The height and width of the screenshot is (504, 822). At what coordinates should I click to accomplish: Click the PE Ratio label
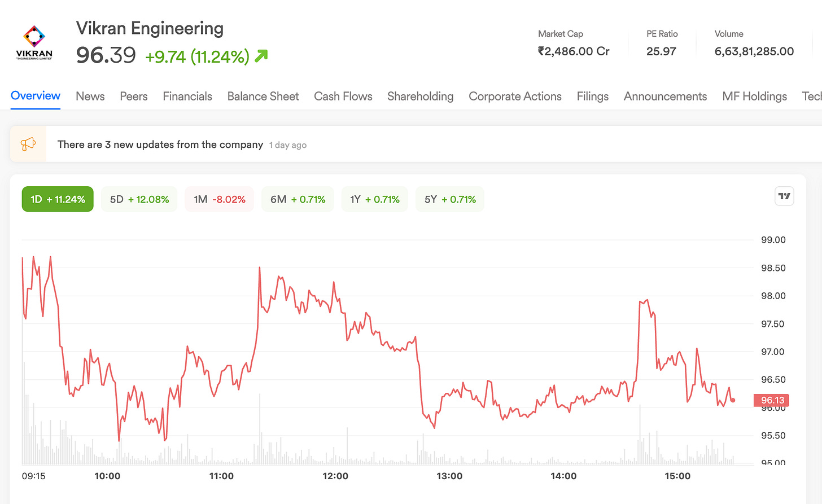[662, 34]
